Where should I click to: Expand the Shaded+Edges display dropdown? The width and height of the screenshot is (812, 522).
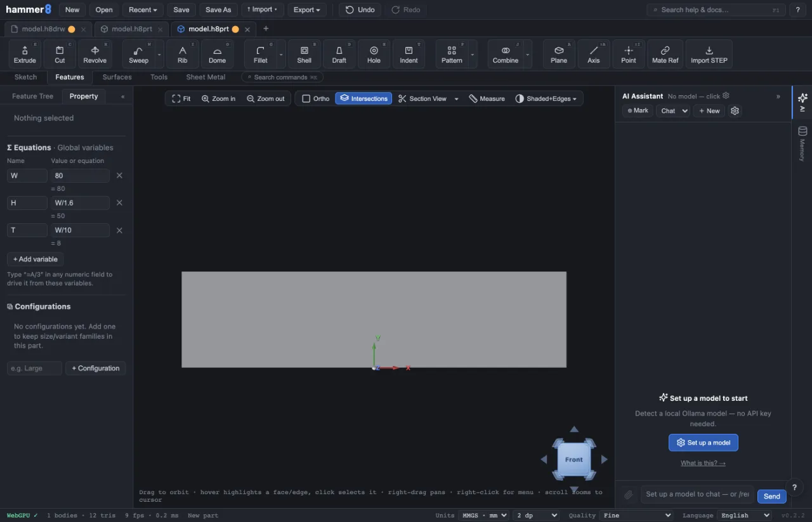tap(546, 98)
